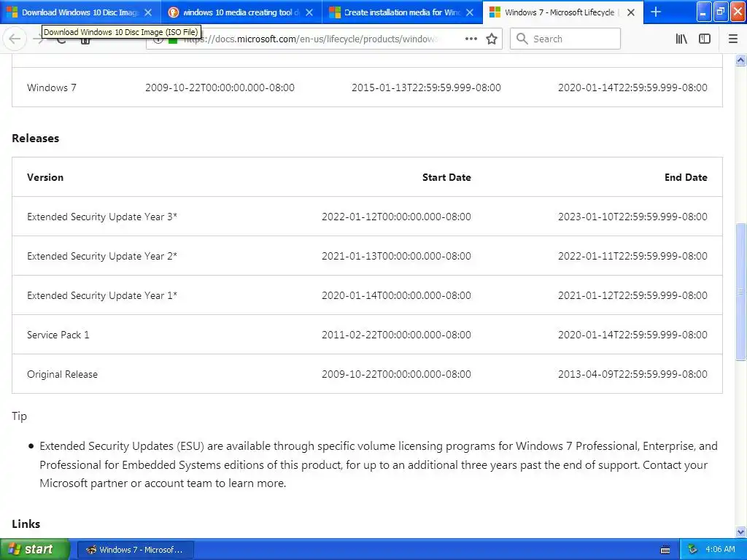
Task: Close the Create installation media tab
Action: click(470, 12)
